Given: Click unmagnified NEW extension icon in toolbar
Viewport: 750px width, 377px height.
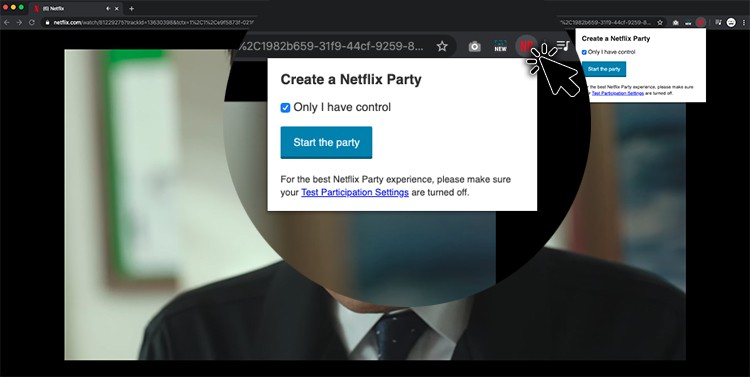Looking at the screenshot, I should 688,22.
